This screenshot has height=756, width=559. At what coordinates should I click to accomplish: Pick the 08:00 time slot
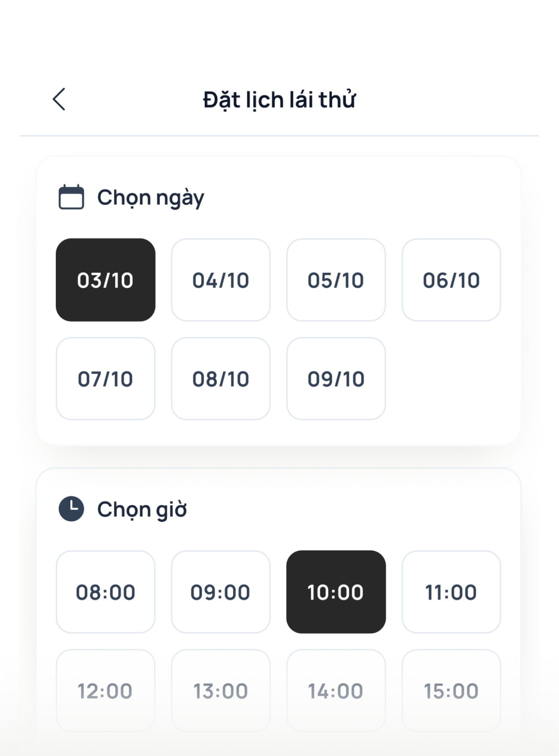[106, 592]
